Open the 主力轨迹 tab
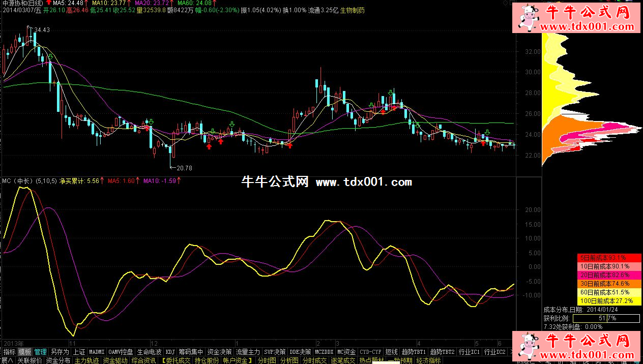643x364 pixels. point(86,360)
